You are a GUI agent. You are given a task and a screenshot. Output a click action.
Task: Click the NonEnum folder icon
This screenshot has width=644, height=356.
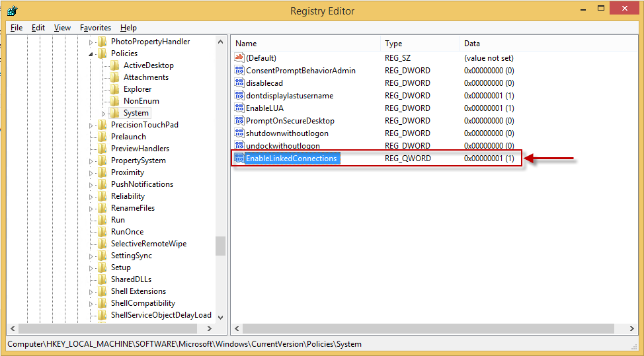point(114,101)
